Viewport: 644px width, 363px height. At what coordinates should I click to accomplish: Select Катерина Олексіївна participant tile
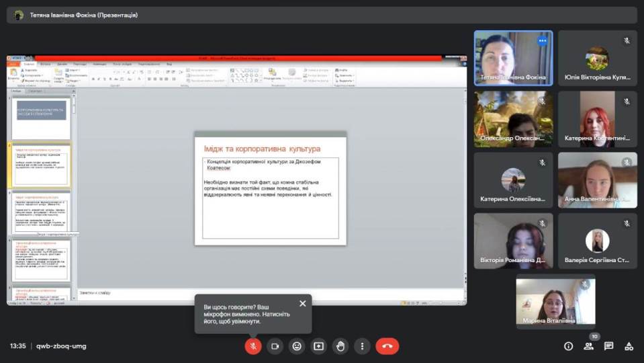tap(513, 180)
